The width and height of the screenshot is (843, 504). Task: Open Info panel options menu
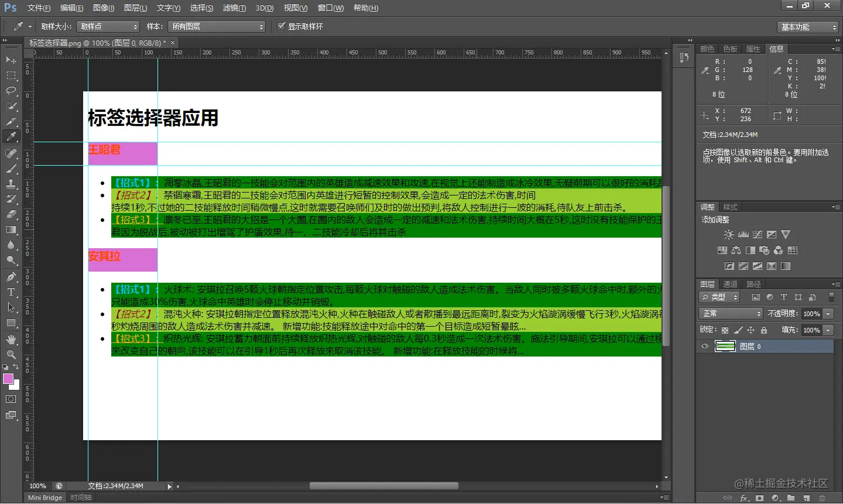pos(836,49)
